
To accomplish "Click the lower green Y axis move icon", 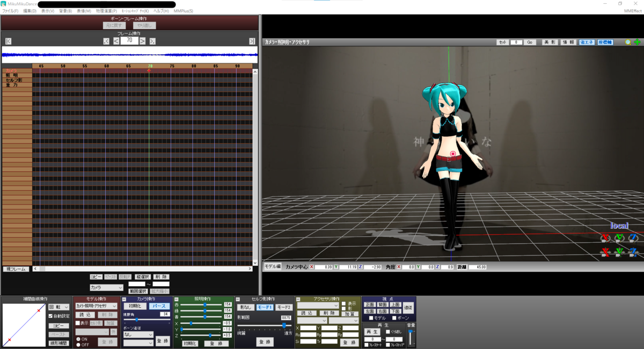I will click(x=619, y=251).
